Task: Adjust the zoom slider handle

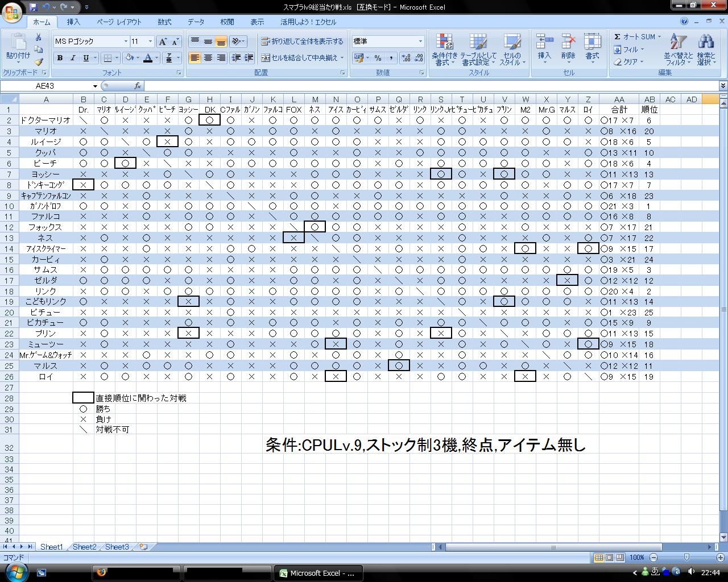Action: point(686,558)
